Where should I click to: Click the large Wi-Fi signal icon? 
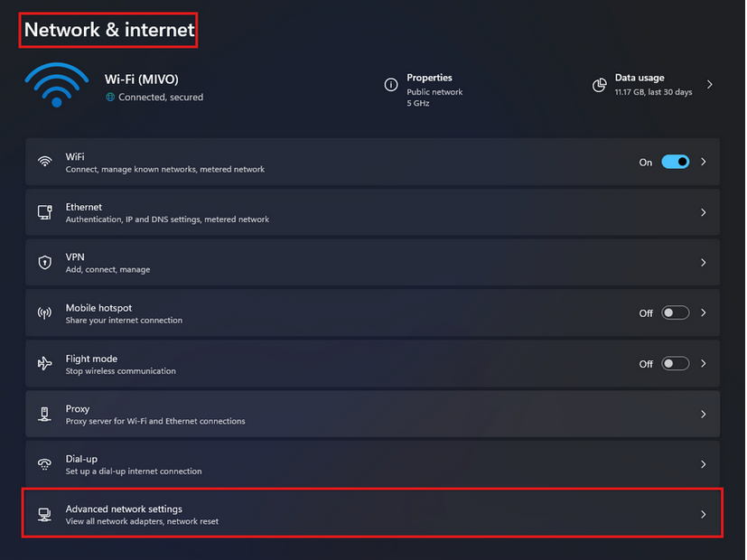coord(57,85)
